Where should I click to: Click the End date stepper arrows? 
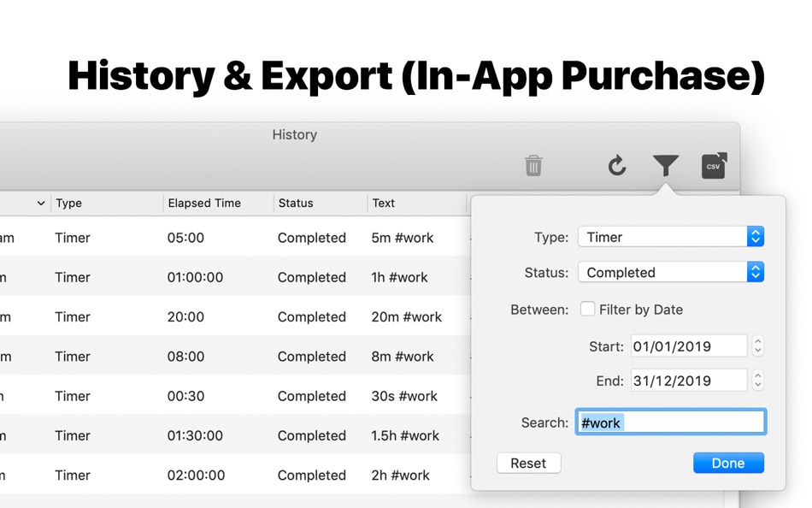tap(757, 381)
